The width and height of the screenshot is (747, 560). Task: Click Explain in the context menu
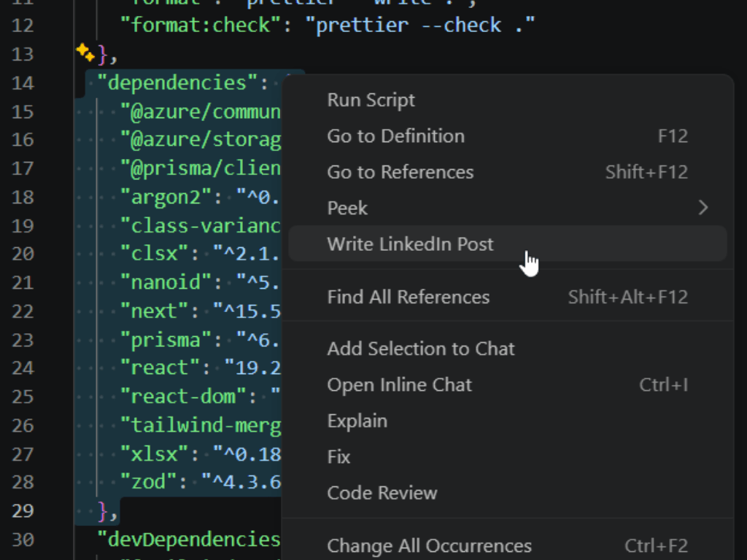click(x=508, y=421)
